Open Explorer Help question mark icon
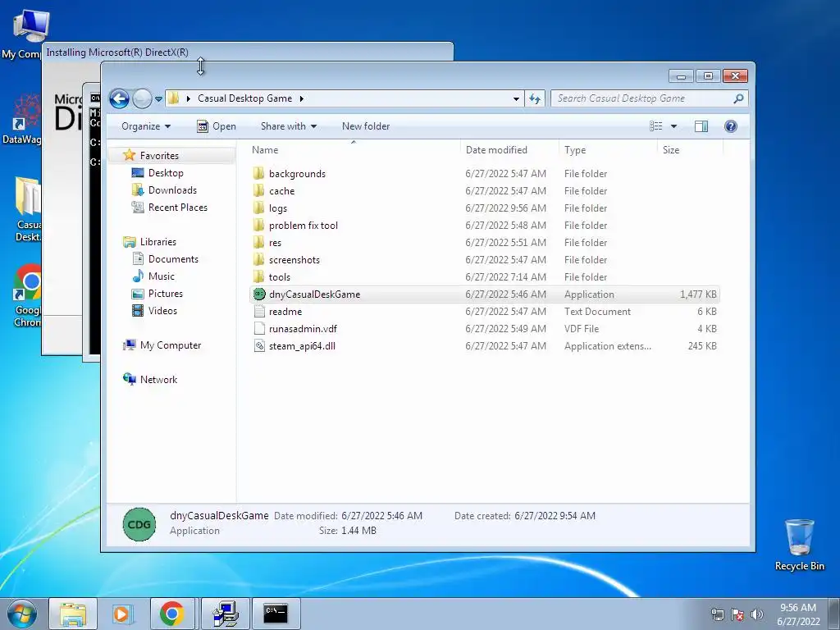The image size is (840, 630). 730,126
